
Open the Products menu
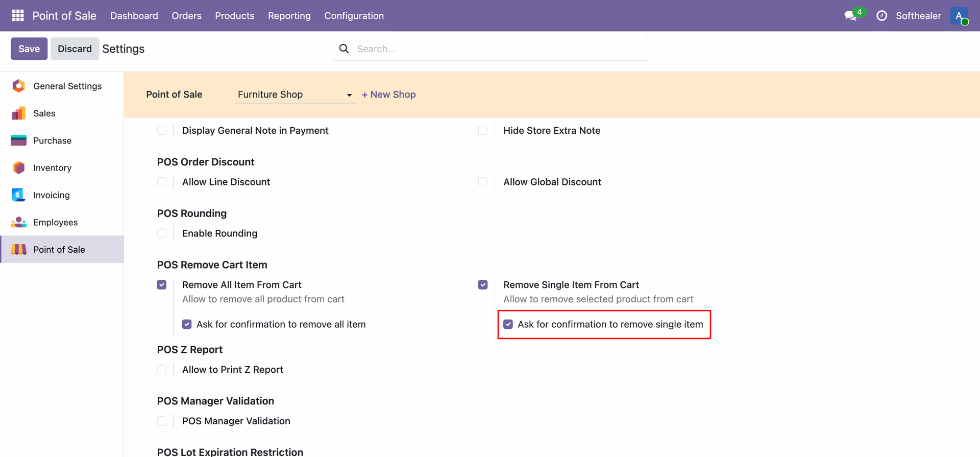235,16
